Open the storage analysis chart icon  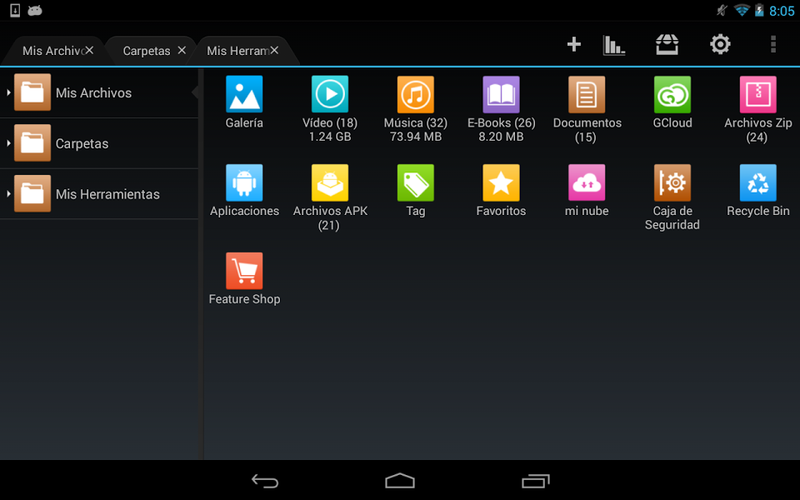pos(614,45)
